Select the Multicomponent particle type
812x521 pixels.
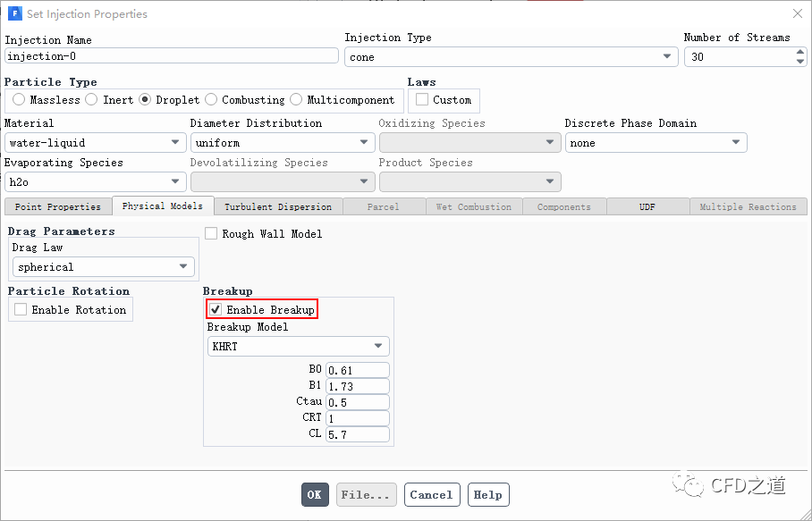coord(296,100)
